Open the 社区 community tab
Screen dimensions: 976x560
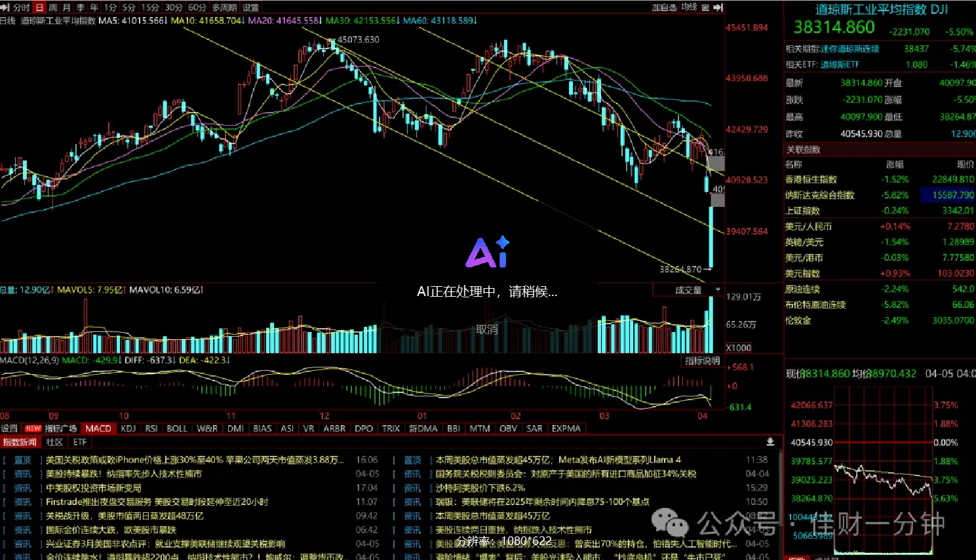coord(54,442)
